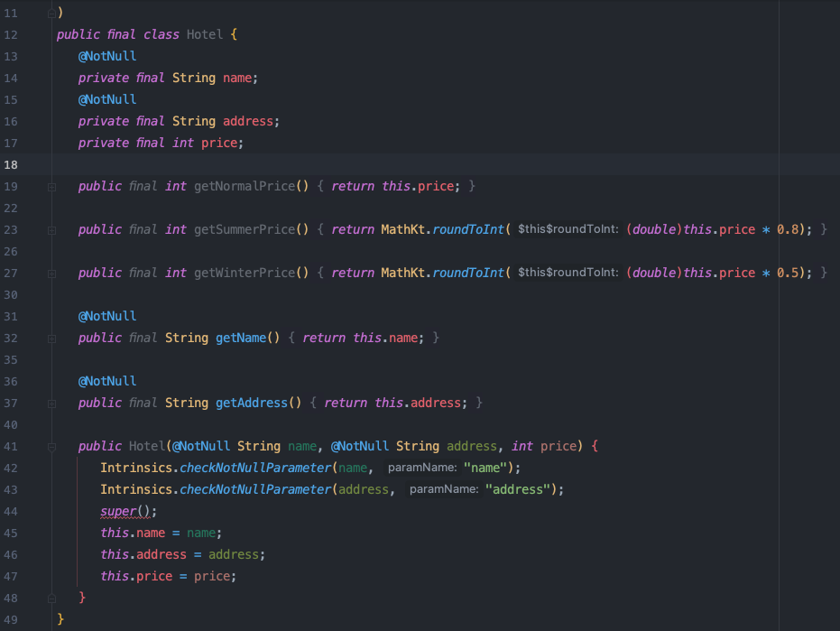The width and height of the screenshot is (840, 631).
Task: Click Intrinsics on line 43
Action: coord(136,489)
